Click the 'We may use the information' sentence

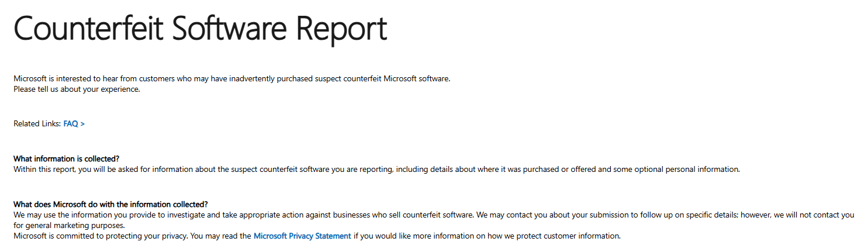pos(244,215)
